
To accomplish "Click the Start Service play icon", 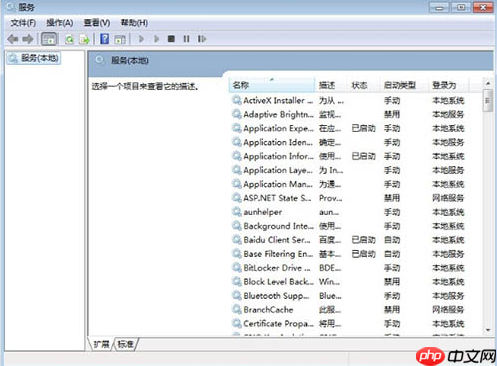I will tap(141, 39).
